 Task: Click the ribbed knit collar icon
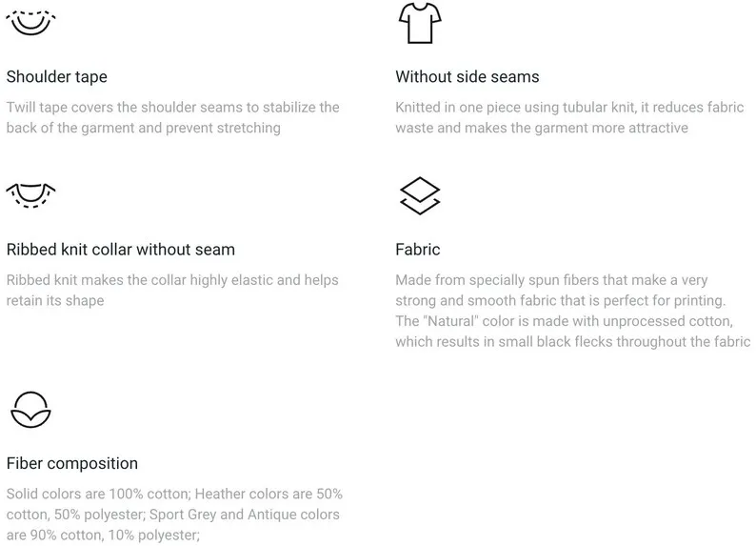coord(30,194)
